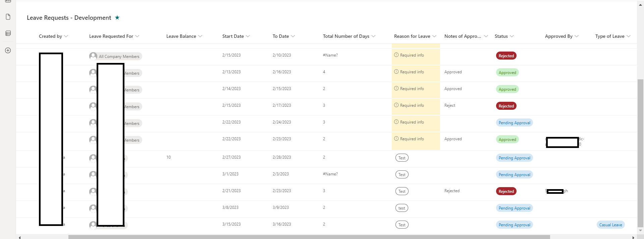
Task: Click start date 3/8/2023 cell
Action: pyautogui.click(x=230, y=208)
